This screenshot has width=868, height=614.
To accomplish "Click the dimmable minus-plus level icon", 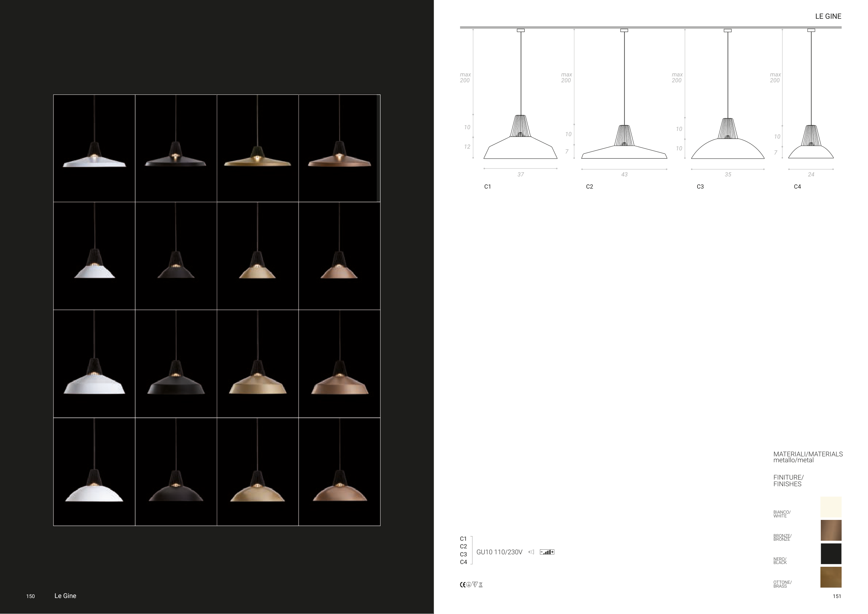I will 547,552.
